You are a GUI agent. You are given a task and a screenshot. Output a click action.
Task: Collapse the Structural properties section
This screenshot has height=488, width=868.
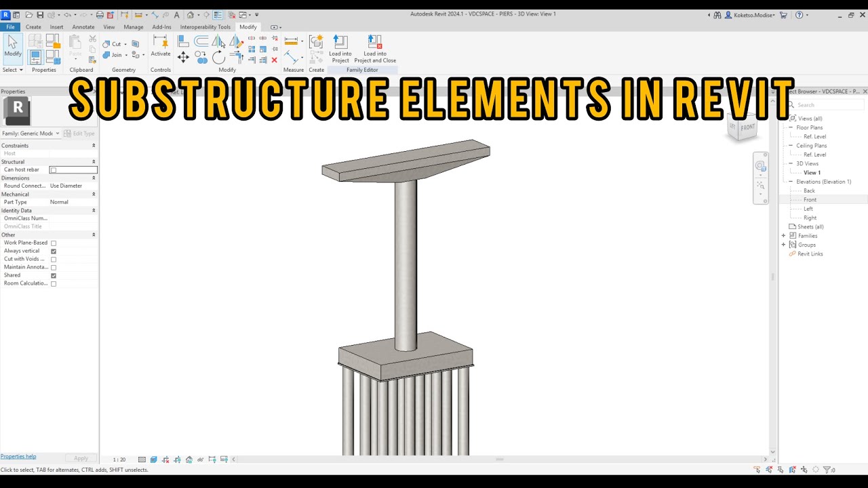[x=94, y=162]
